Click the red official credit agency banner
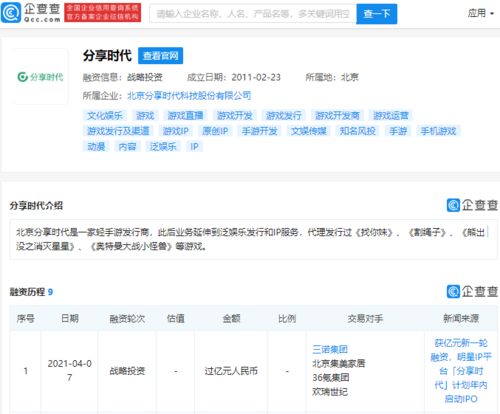 (x=103, y=13)
